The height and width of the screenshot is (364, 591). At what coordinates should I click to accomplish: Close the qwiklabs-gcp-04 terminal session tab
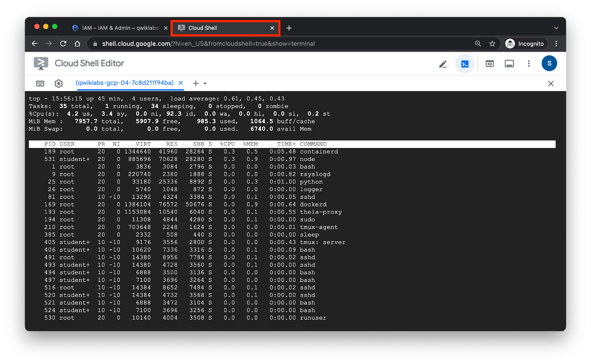181,83
